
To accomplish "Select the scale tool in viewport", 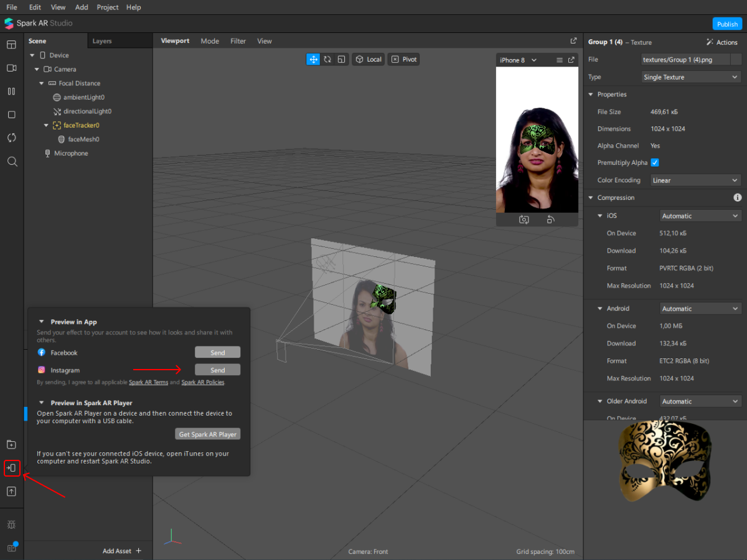I will pyautogui.click(x=341, y=59).
